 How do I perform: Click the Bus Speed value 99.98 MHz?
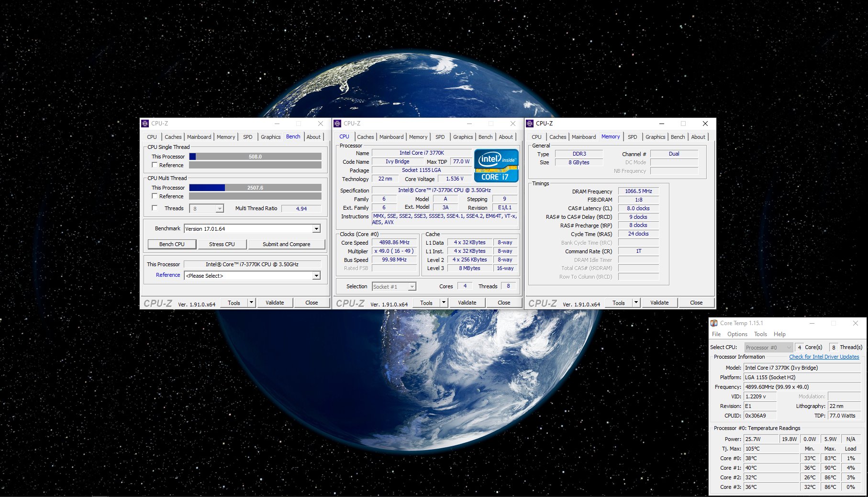tap(394, 260)
